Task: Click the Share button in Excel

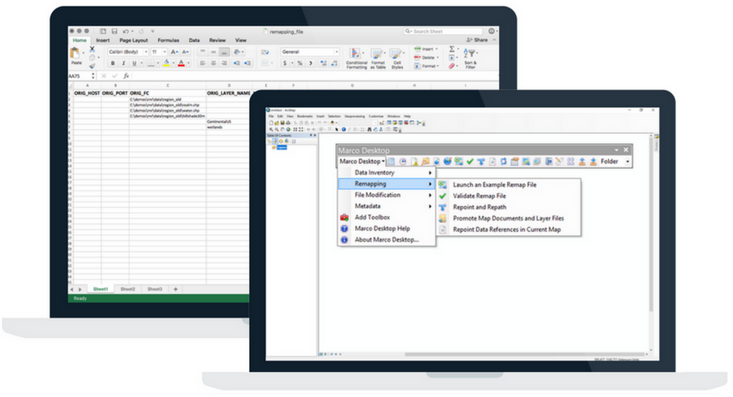Action: point(477,40)
